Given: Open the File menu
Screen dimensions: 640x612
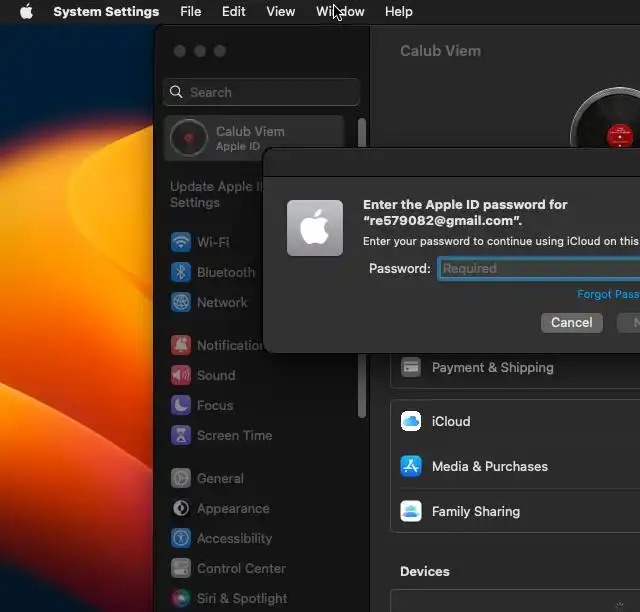Looking at the screenshot, I should 191,11.
